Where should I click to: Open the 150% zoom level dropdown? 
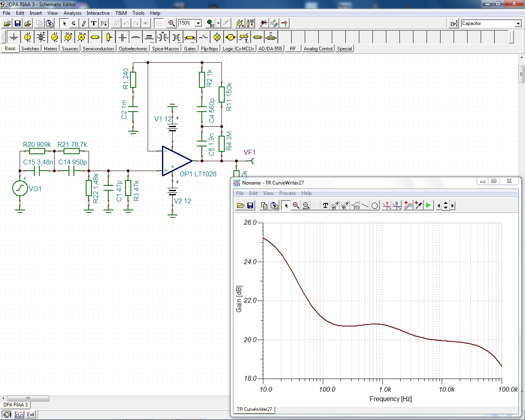point(198,23)
